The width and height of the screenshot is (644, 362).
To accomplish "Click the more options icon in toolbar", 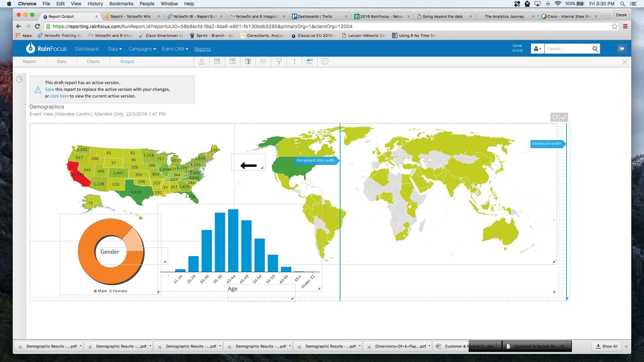I will click(294, 61).
